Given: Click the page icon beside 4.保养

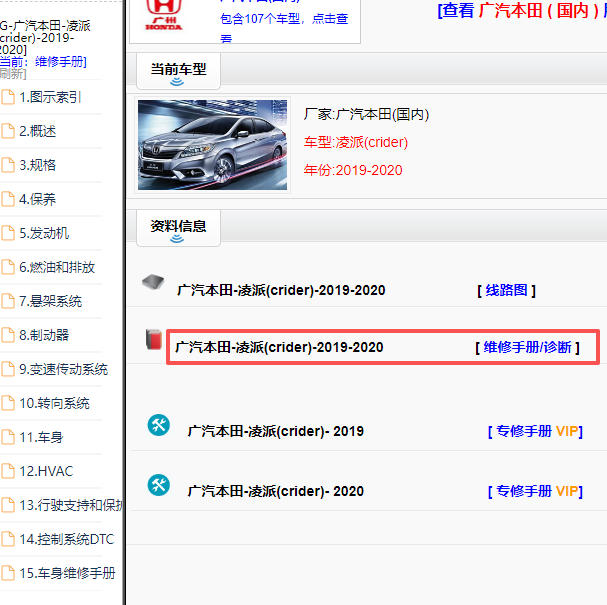Looking at the screenshot, I should pos(7,199).
